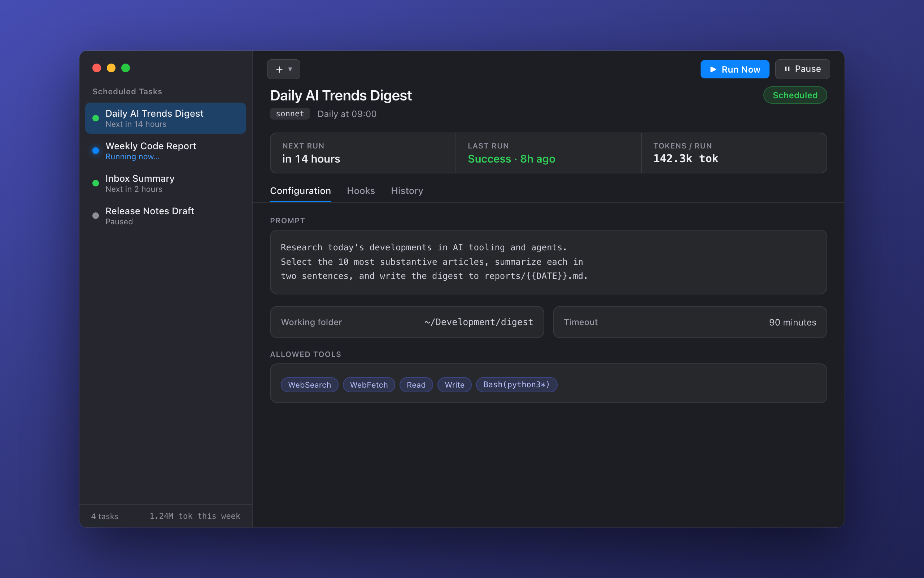The height and width of the screenshot is (578, 924).
Task: Click the 4 tasks footer label
Action: (105, 516)
